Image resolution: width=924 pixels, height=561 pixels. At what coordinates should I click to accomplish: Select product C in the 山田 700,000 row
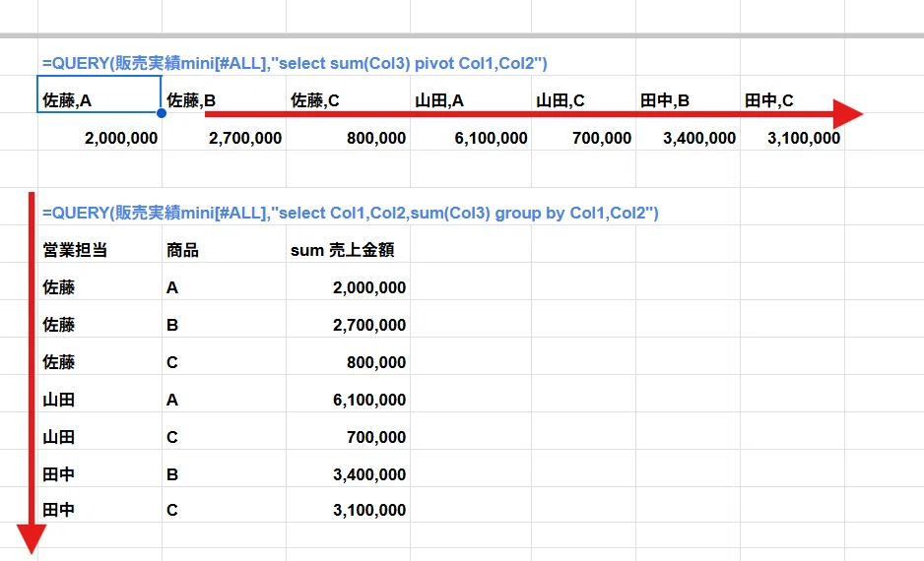(x=224, y=431)
